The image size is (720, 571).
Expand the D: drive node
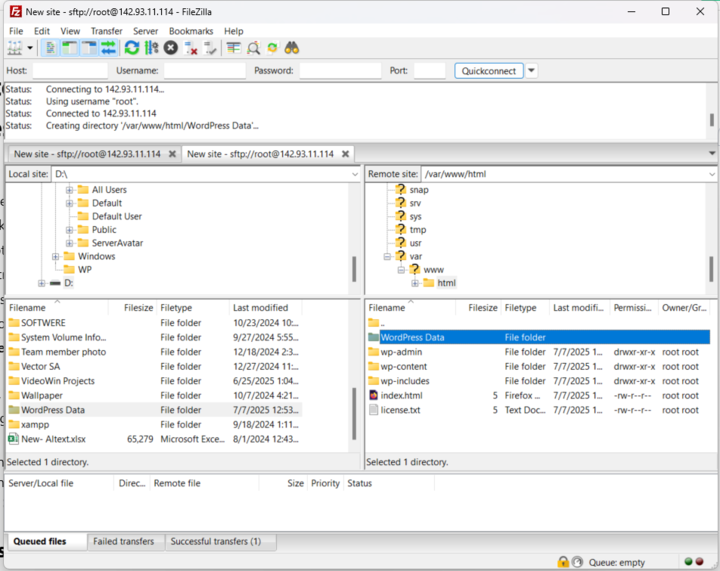coord(41,283)
